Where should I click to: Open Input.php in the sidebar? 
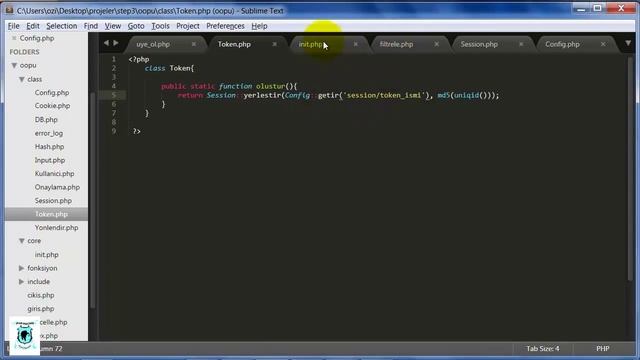[x=50, y=160]
